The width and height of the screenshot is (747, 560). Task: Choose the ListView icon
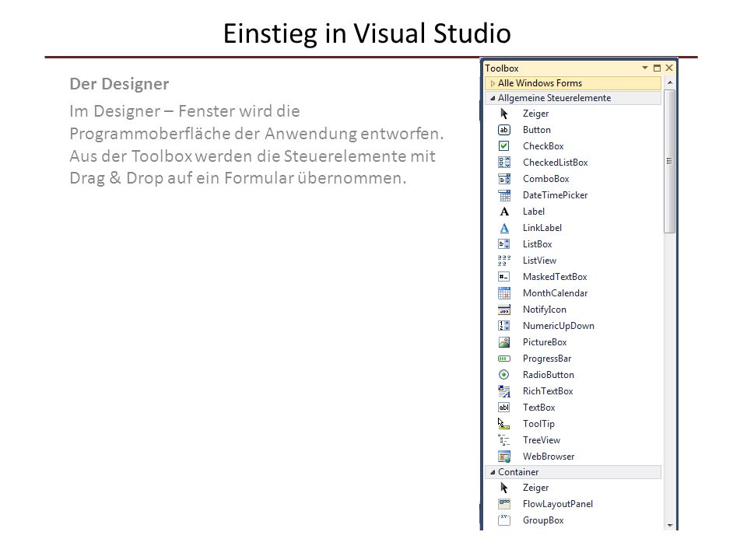pos(503,261)
